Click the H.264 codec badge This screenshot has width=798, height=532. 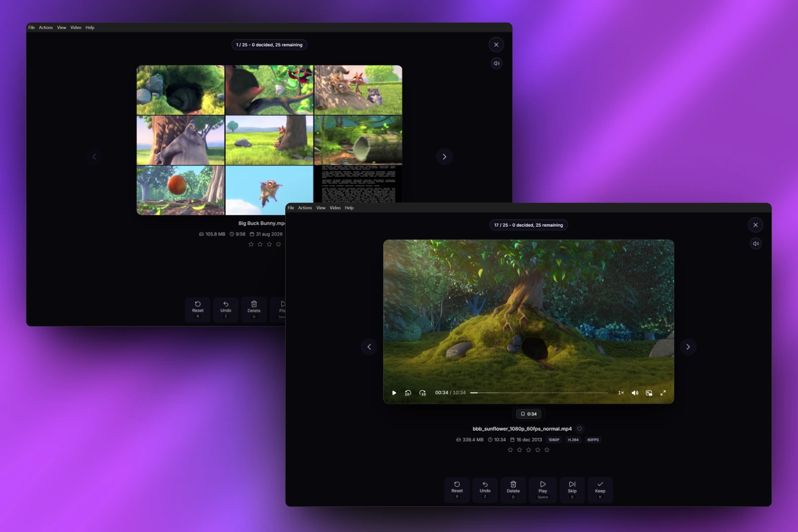pyautogui.click(x=573, y=440)
